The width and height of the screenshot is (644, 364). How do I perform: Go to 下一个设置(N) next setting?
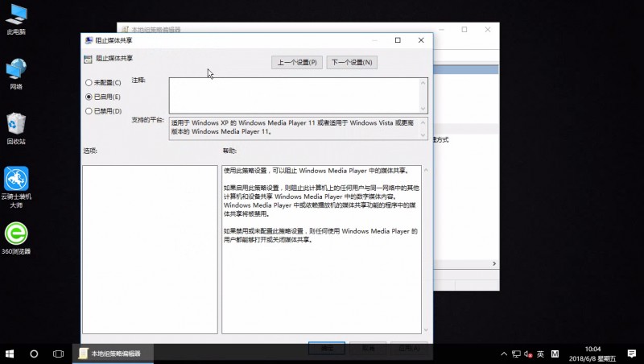(352, 63)
